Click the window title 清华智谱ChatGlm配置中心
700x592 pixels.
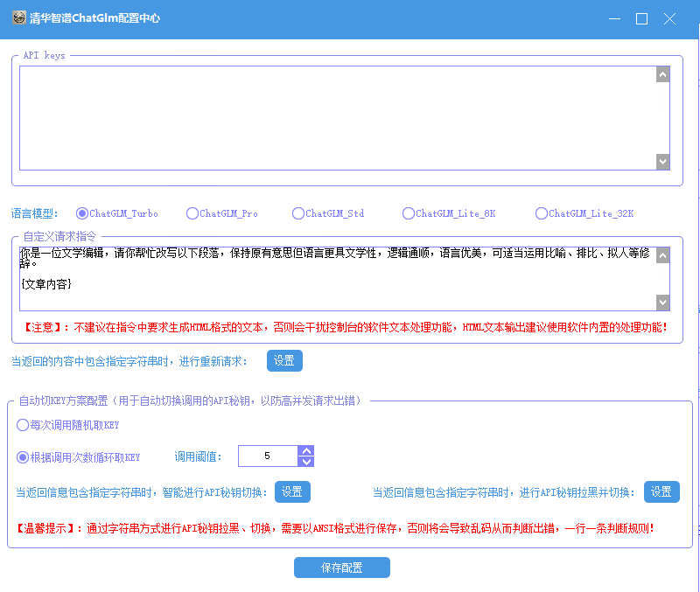point(94,17)
